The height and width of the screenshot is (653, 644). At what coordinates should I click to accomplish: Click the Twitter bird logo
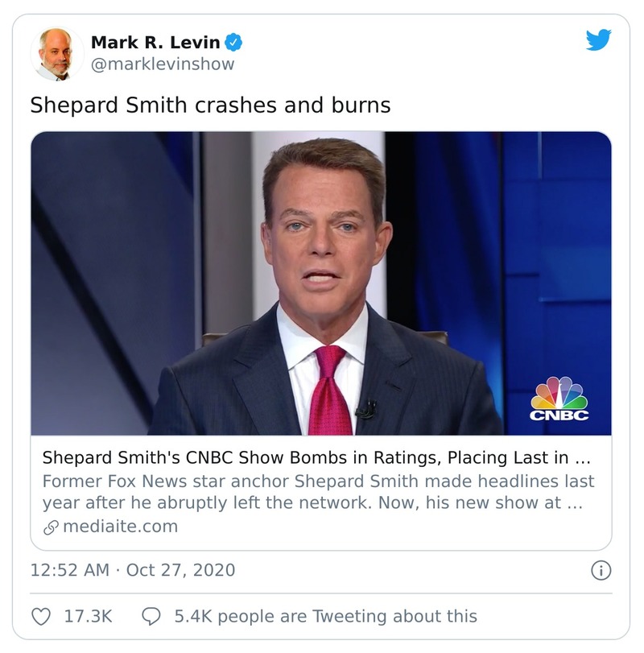598,40
